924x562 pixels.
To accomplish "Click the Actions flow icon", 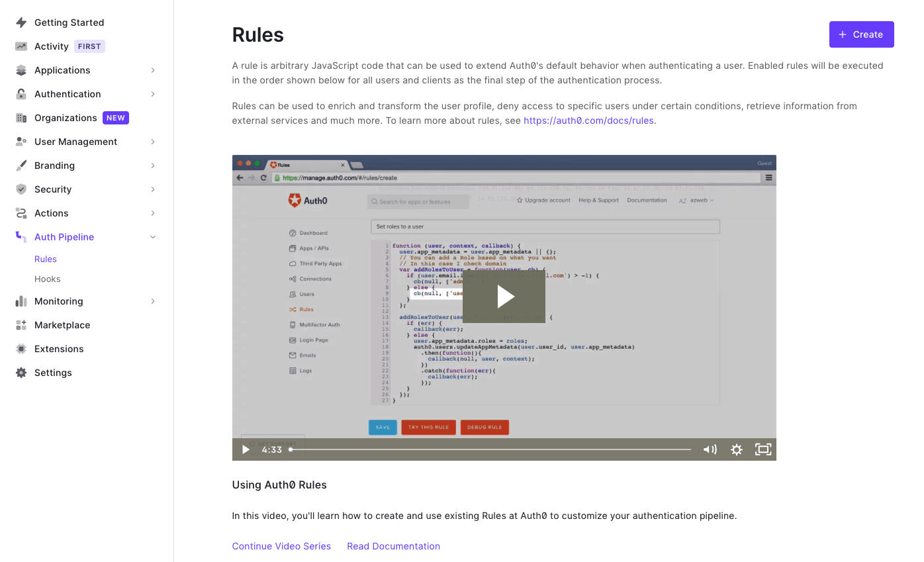I will [x=21, y=213].
